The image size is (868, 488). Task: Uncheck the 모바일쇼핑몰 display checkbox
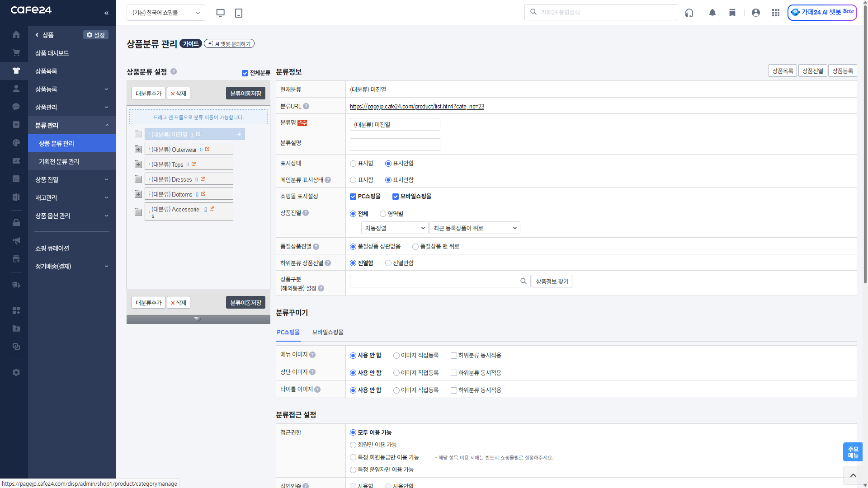[x=396, y=197]
